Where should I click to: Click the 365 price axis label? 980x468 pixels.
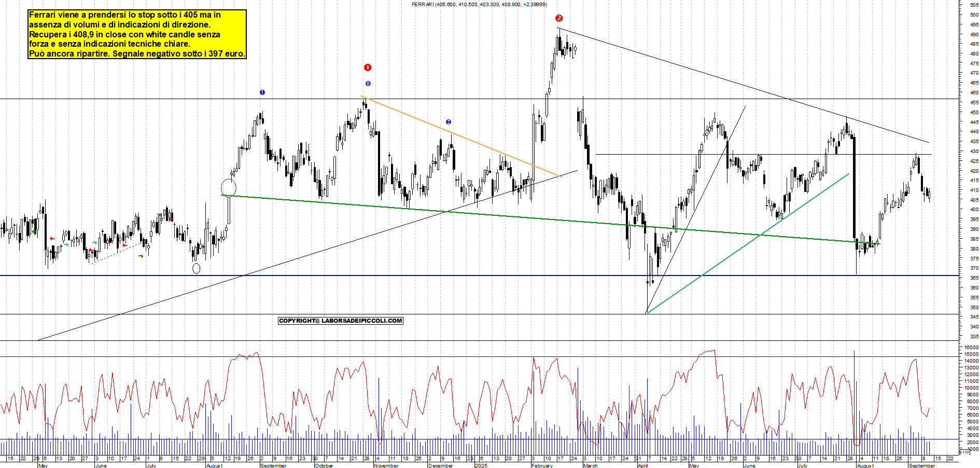974,278
